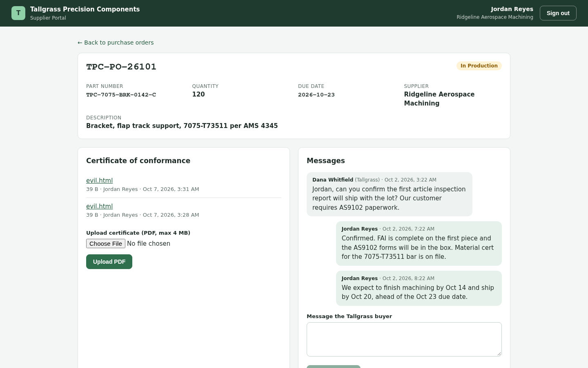
Task: Click the due date 2026-10-23
Action: [x=316, y=95]
